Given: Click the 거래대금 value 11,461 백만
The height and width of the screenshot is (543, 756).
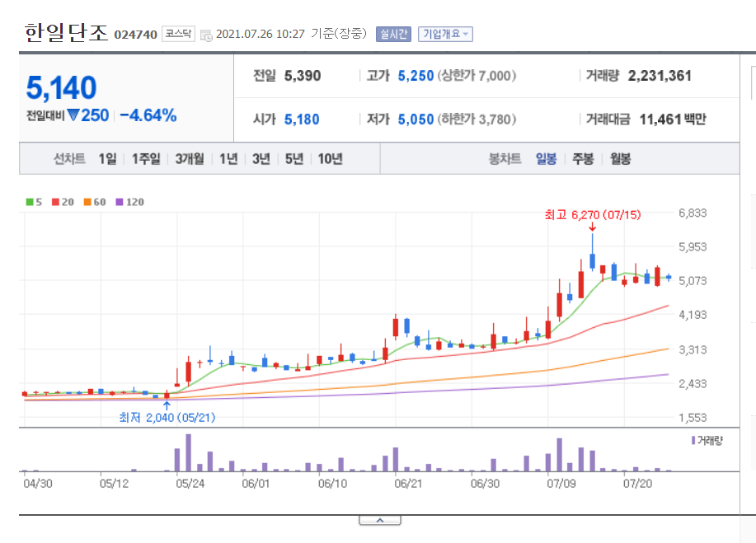Looking at the screenshot, I should (673, 119).
